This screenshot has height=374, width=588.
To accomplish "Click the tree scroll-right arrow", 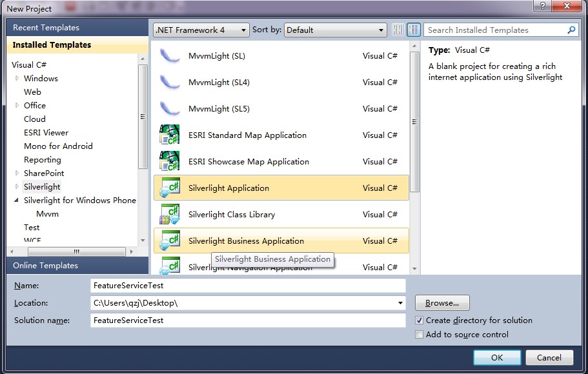I will (131, 251).
